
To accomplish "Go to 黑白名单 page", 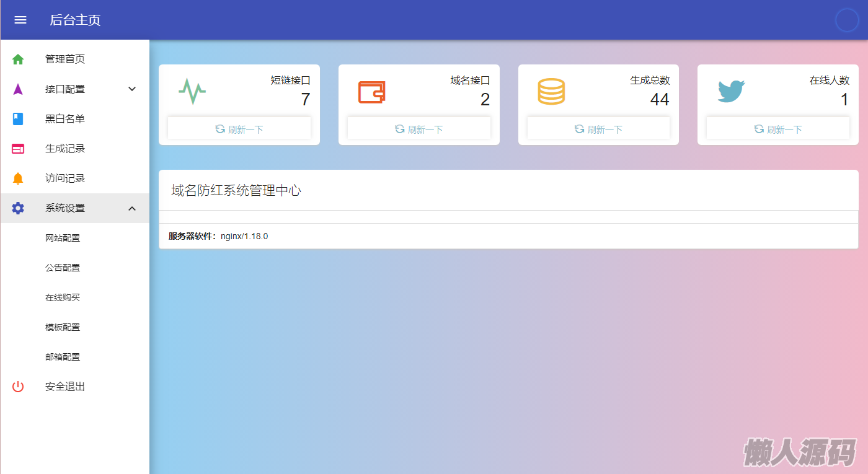I will [x=74, y=119].
